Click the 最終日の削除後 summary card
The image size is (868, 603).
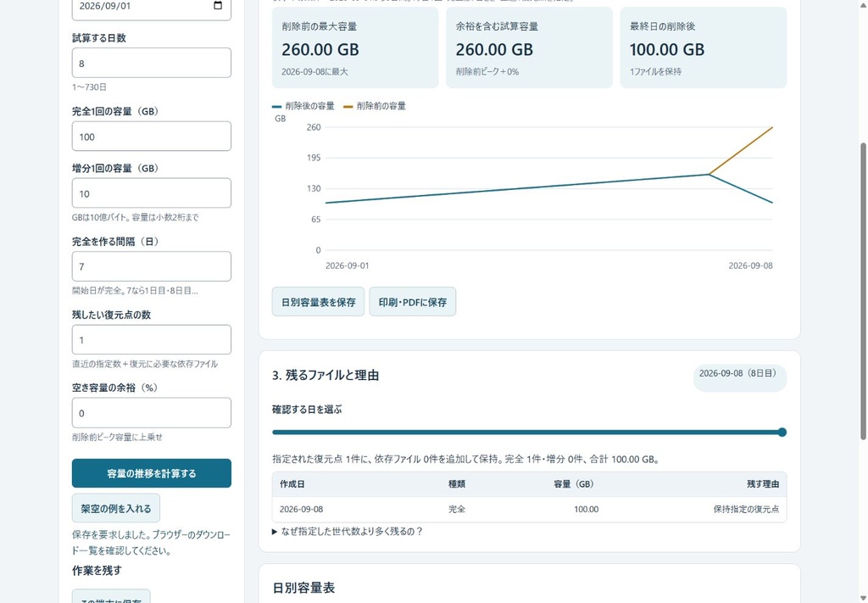703,47
